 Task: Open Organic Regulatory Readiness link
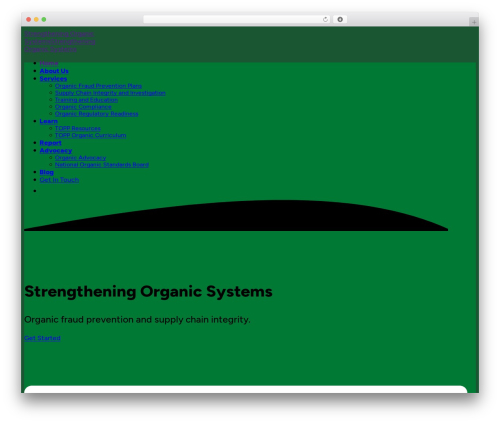97,114
